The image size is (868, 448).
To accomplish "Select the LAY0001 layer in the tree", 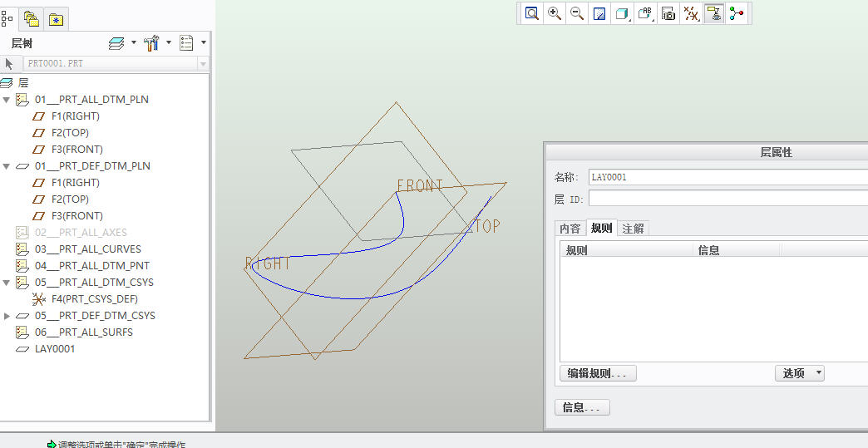I will click(54, 348).
